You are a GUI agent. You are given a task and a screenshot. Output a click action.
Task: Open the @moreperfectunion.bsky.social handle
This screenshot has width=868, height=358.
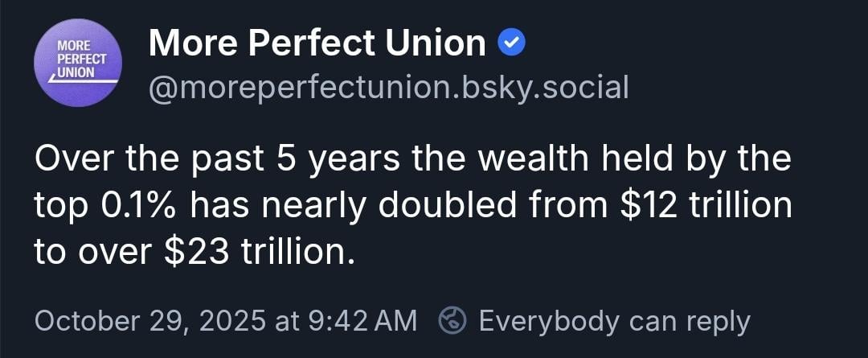389,87
